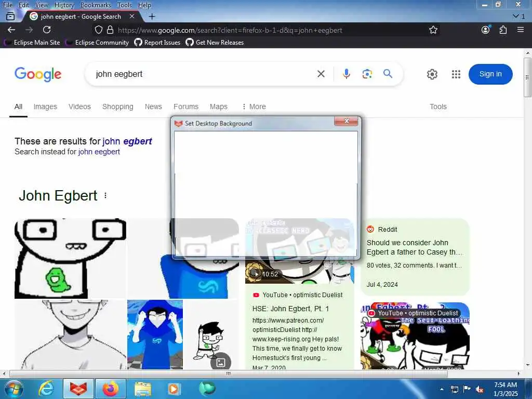Open a new tab with the plus icon
This screenshot has height=399, width=532.
(x=152, y=16)
